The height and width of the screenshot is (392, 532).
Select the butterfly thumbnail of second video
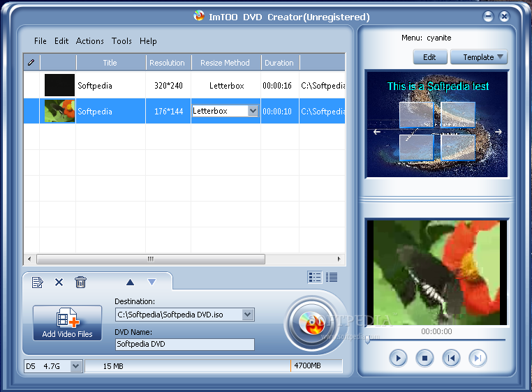[x=59, y=111]
